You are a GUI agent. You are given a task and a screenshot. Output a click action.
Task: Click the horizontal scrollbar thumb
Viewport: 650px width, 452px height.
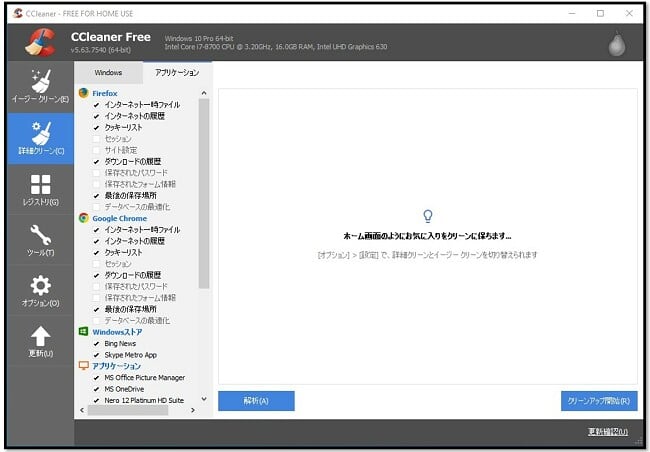tap(128, 410)
